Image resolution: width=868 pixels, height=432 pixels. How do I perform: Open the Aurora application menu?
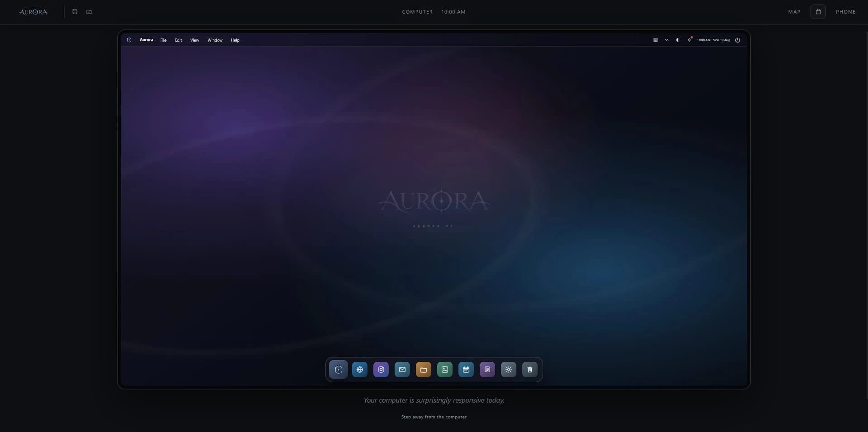146,40
